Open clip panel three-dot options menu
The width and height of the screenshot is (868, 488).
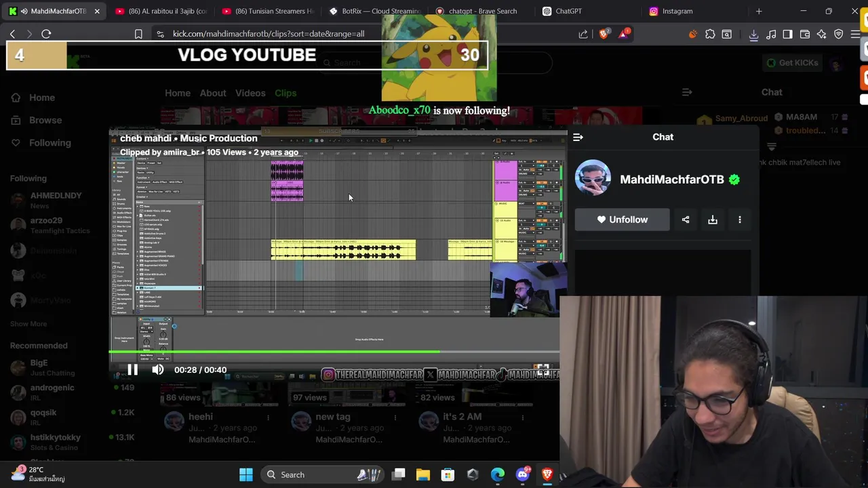[740, 220]
